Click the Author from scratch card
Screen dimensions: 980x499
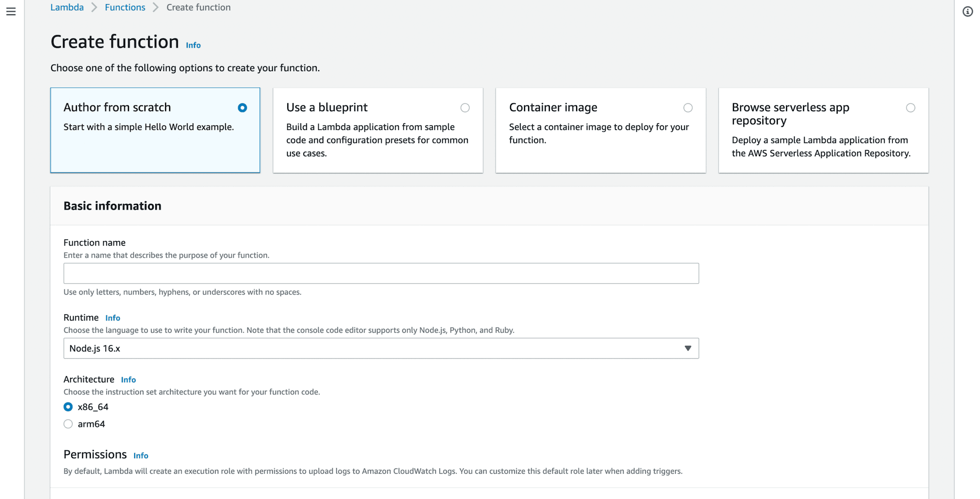[x=155, y=130]
